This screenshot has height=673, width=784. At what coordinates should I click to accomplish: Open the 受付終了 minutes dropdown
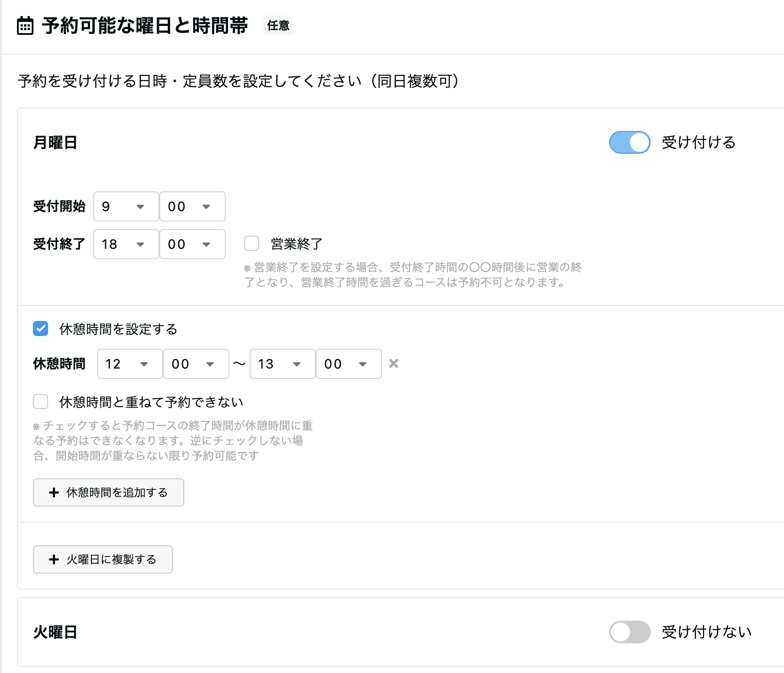(192, 244)
